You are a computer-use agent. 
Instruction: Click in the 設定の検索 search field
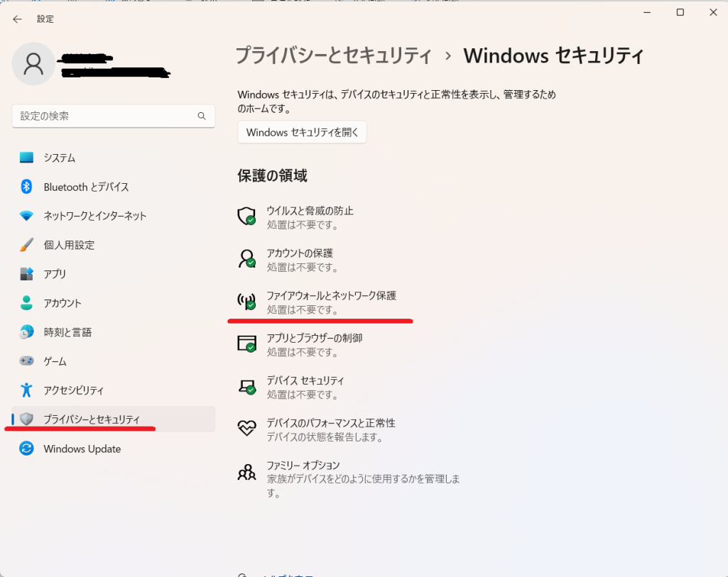[x=114, y=116]
